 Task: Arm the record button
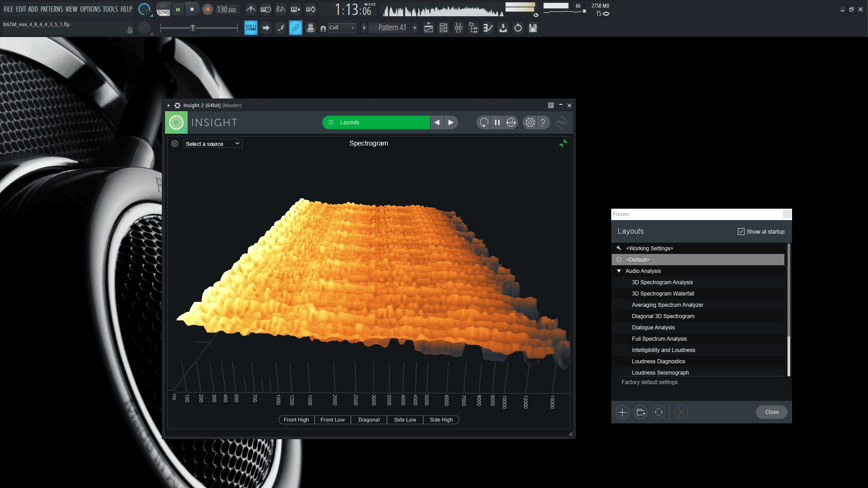pos(208,9)
